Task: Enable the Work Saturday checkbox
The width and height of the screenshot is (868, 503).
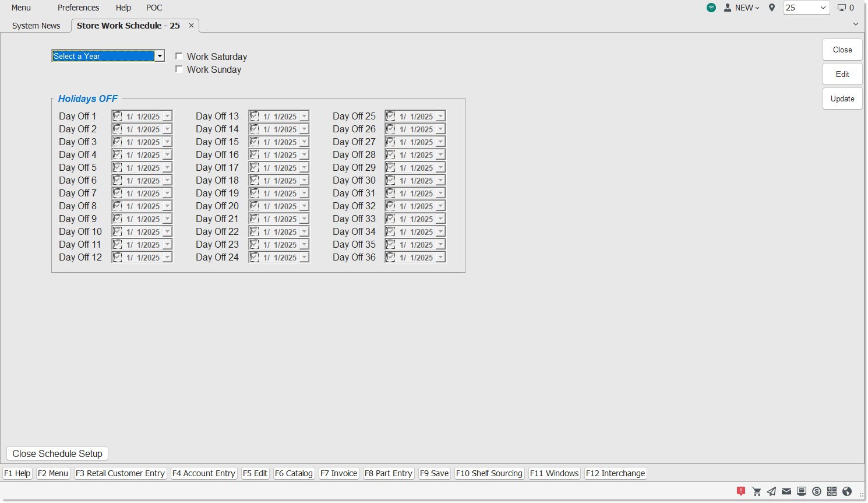Action: coord(179,57)
